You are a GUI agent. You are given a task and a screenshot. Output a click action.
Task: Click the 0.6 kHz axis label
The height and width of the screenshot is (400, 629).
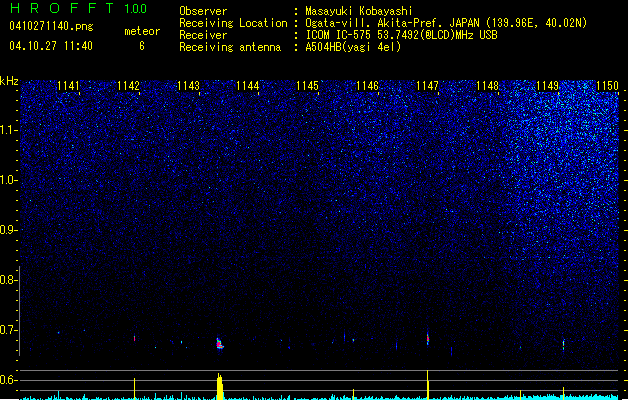8,380
